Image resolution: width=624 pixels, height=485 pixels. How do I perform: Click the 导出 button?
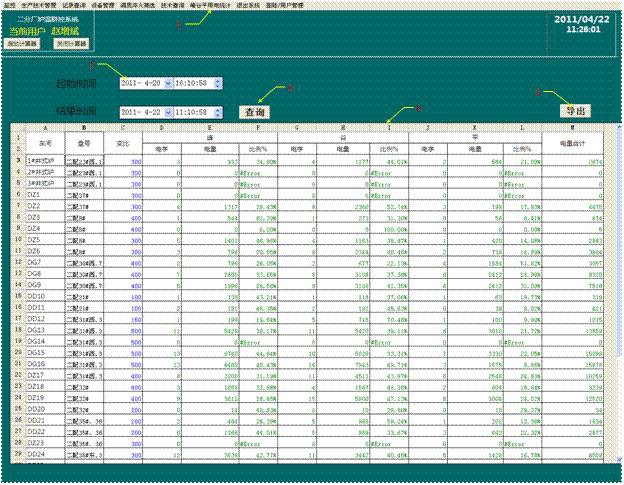(x=572, y=110)
